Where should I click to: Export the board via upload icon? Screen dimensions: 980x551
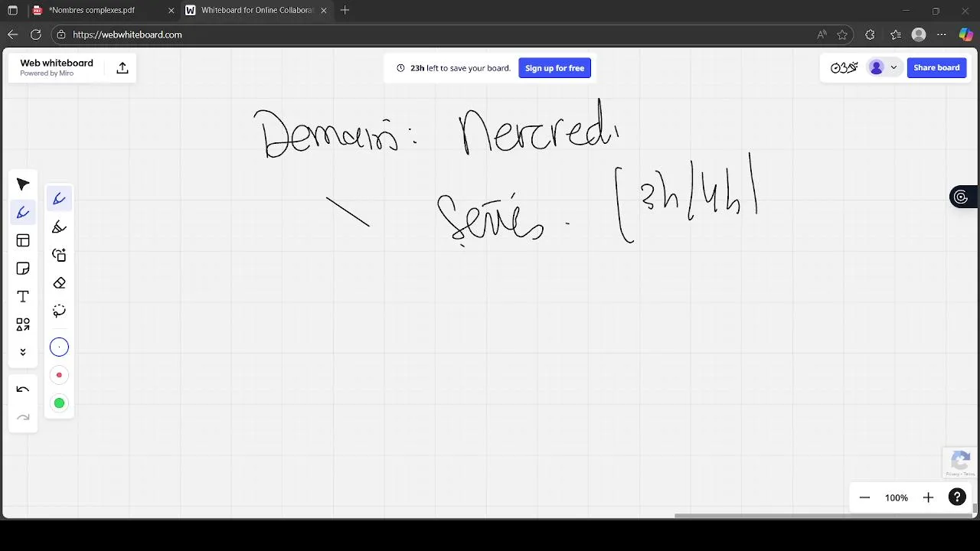122,68
